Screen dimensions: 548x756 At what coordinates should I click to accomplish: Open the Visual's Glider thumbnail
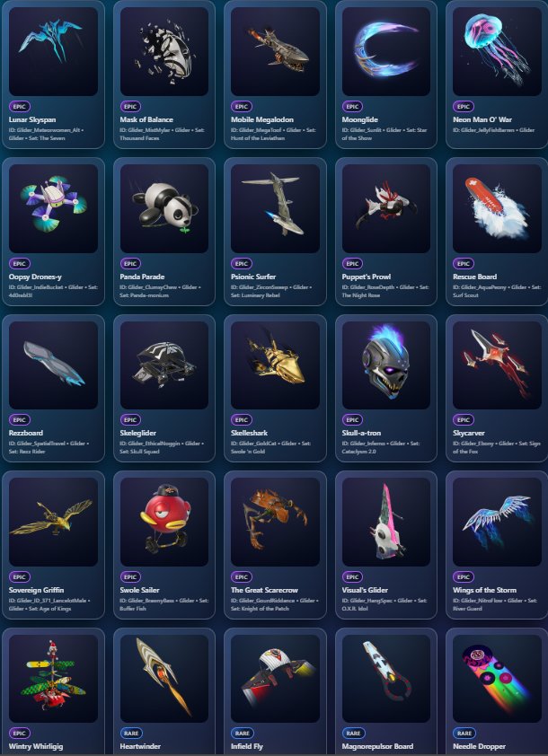[386, 523]
